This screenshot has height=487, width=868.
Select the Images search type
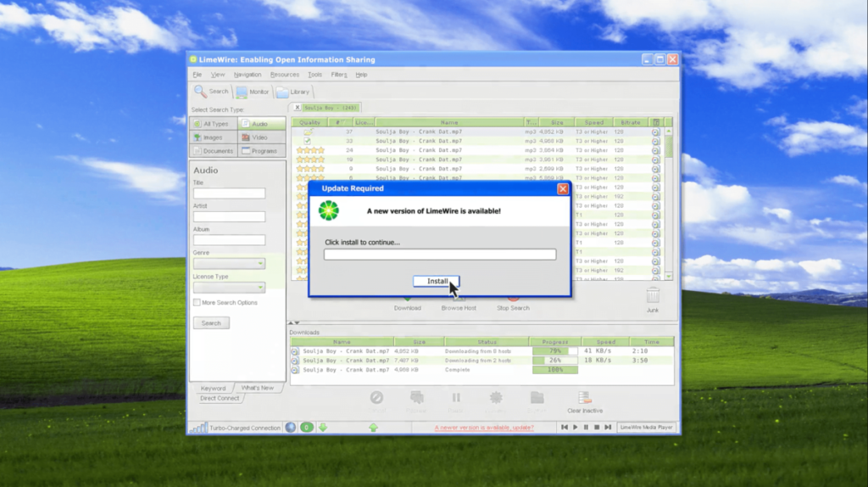pyautogui.click(x=213, y=137)
